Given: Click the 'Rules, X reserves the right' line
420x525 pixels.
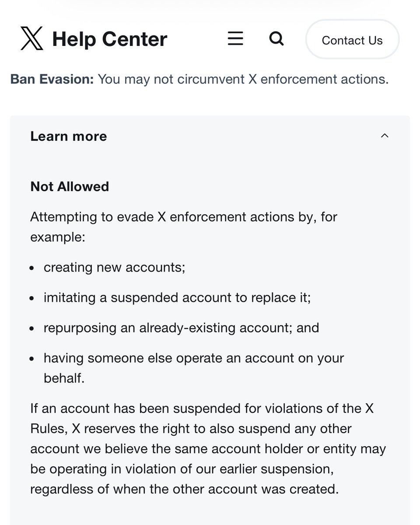Looking at the screenshot, I should tap(191, 428).
